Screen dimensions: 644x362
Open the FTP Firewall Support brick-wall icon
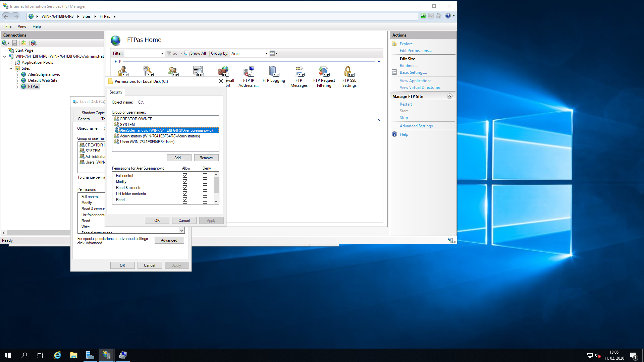[223, 71]
